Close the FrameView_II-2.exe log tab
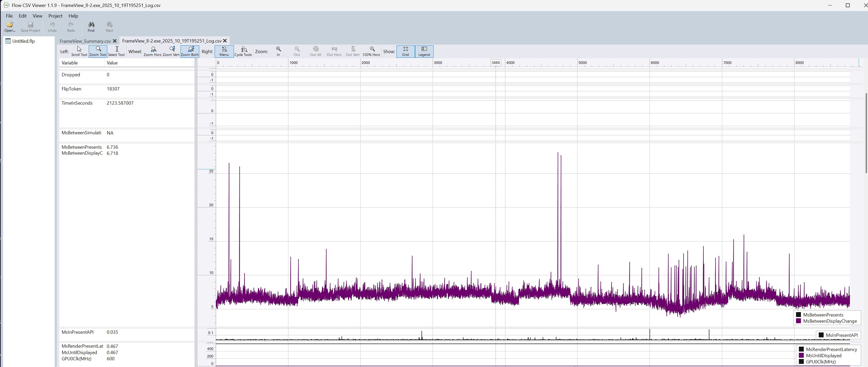This screenshot has width=868, height=367. 225,41
